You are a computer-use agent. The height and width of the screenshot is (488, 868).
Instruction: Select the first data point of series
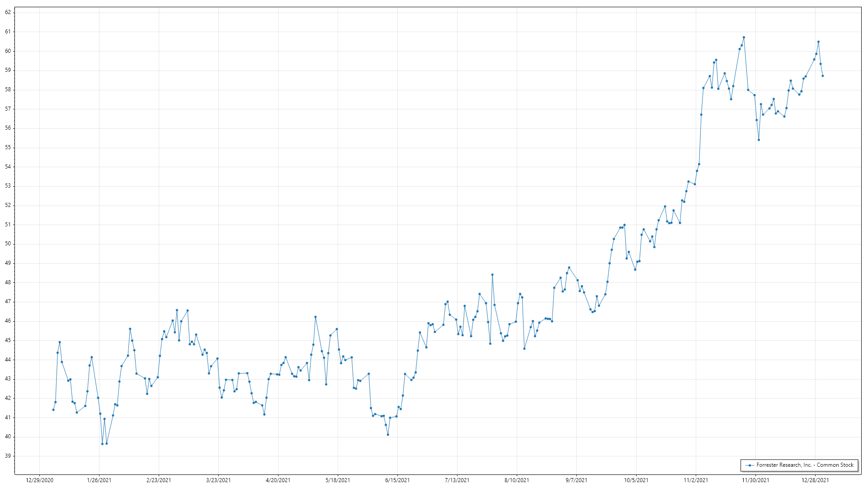point(53,410)
